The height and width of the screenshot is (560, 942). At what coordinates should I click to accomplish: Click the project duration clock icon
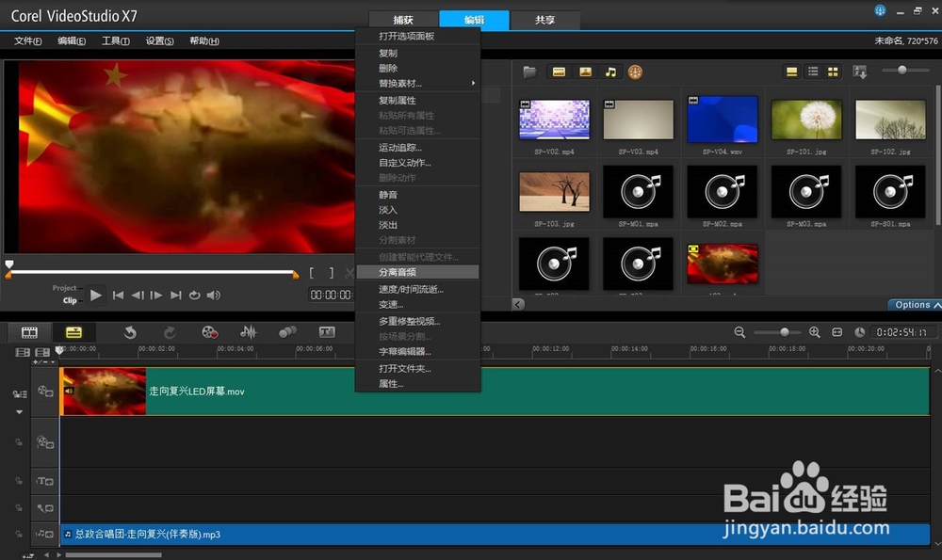coord(860,332)
